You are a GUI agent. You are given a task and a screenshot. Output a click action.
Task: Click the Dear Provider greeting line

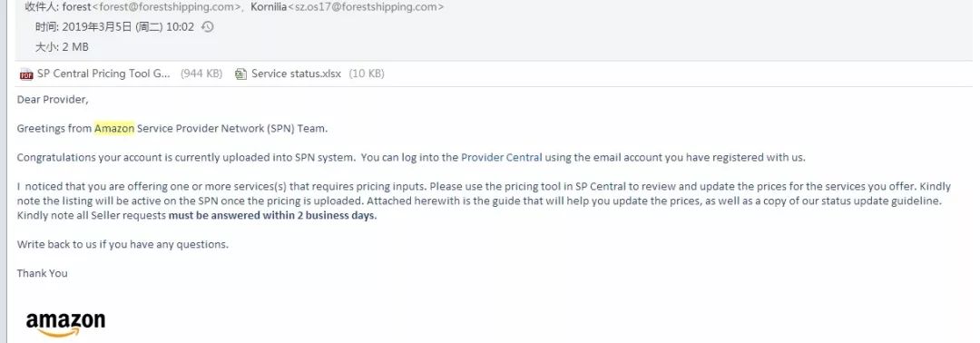(53, 99)
